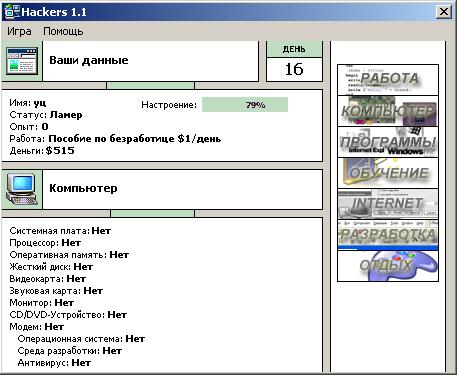Click the Настроение 79% progress bar
Image resolution: width=457 pixels, height=375 pixels.
[x=245, y=105]
